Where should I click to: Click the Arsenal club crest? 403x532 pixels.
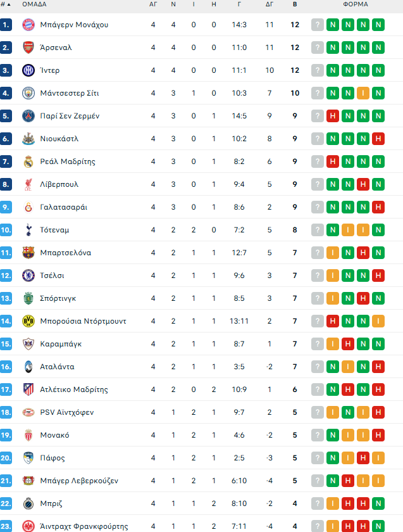pyautogui.click(x=28, y=47)
